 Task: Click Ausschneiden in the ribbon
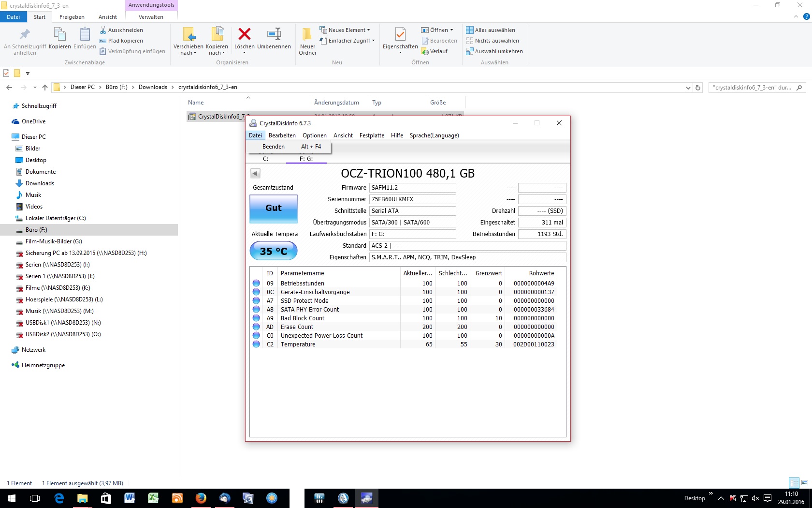[x=121, y=30]
